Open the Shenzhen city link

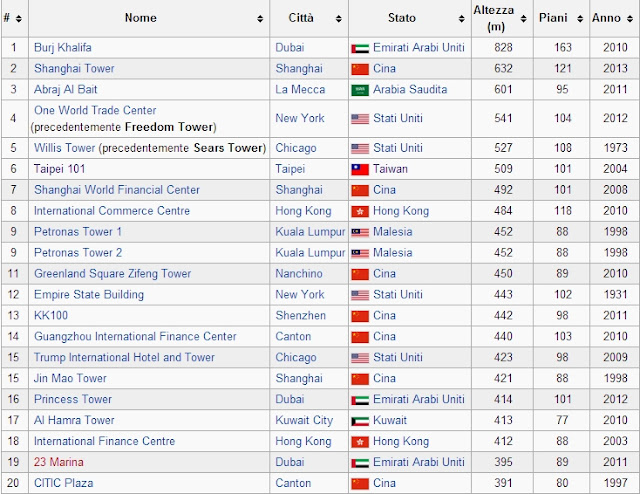pos(300,316)
